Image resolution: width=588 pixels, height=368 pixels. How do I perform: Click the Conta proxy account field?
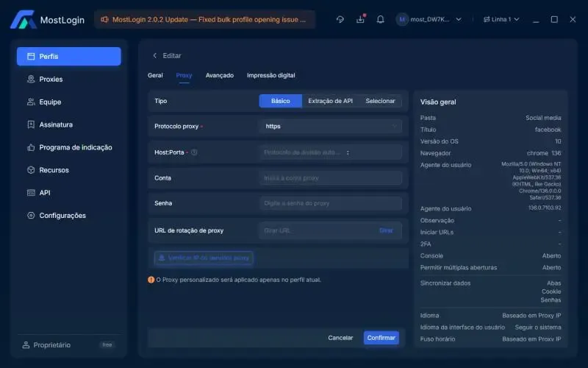coord(330,178)
